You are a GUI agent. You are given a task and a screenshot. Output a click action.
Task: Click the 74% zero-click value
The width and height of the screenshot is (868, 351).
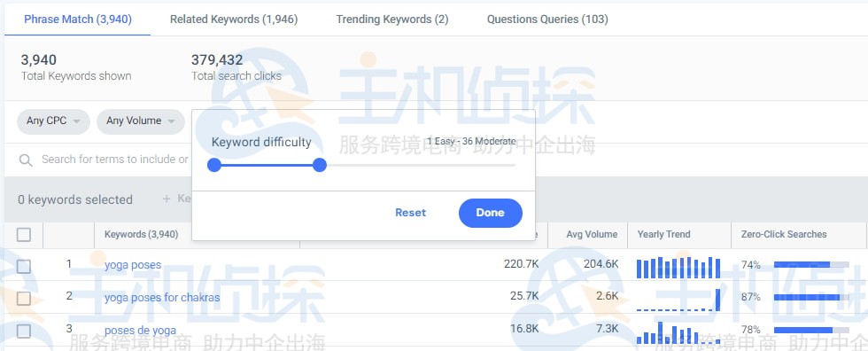tap(751, 265)
